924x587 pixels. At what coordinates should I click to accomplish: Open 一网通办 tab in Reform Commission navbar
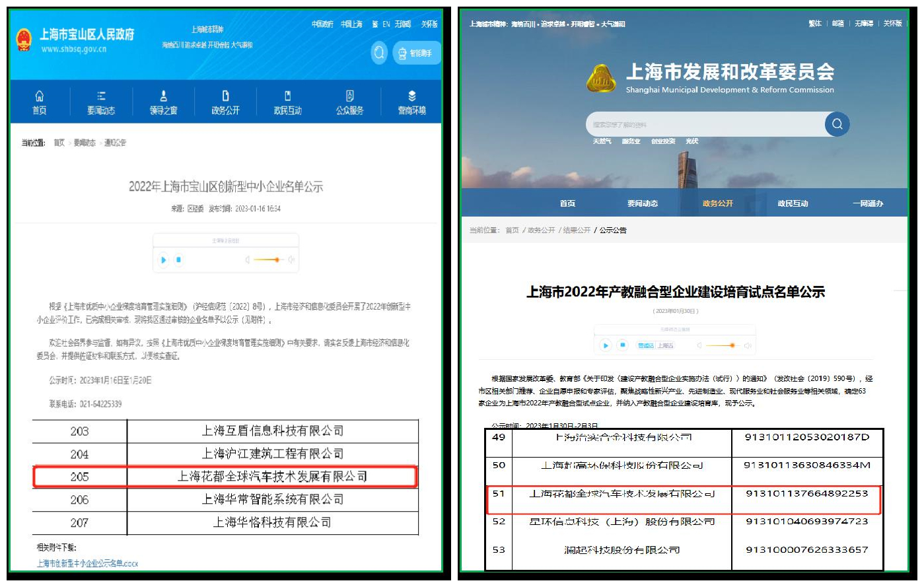coord(868,203)
